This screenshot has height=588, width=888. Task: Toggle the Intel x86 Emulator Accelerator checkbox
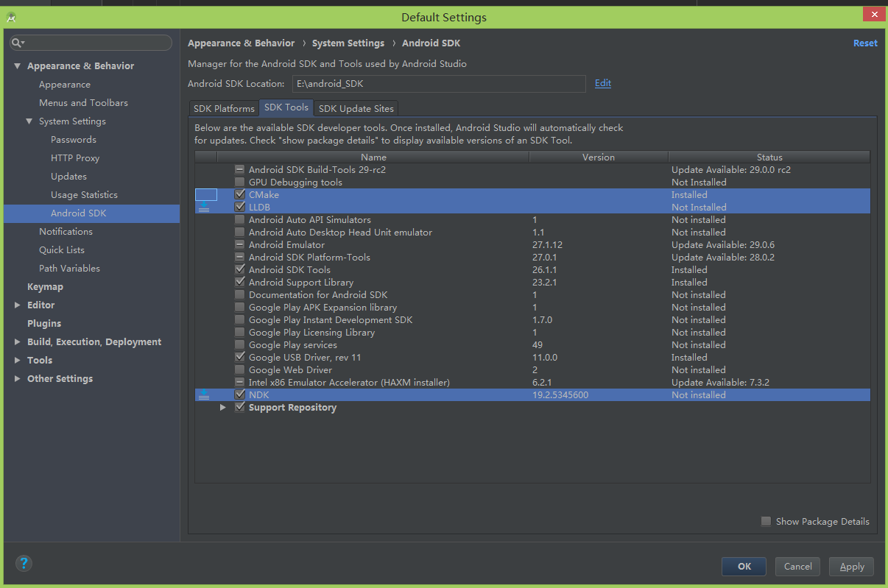[239, 383]
